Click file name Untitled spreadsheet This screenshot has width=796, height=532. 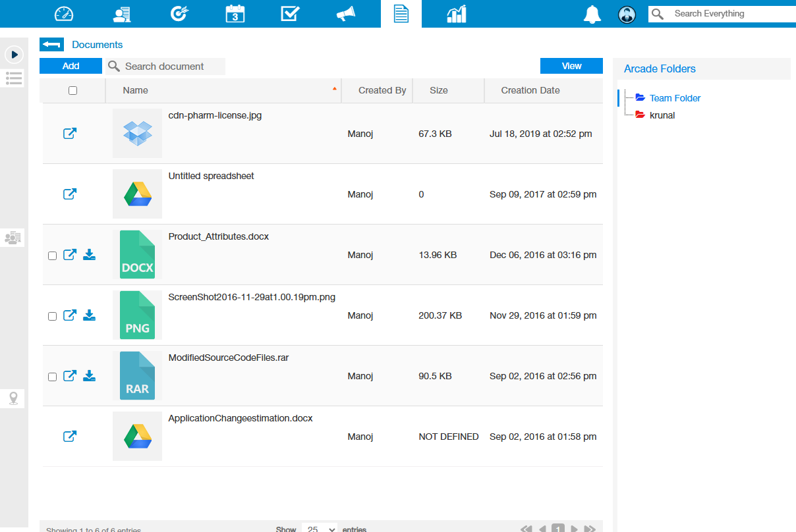click(x=212, y=176)
